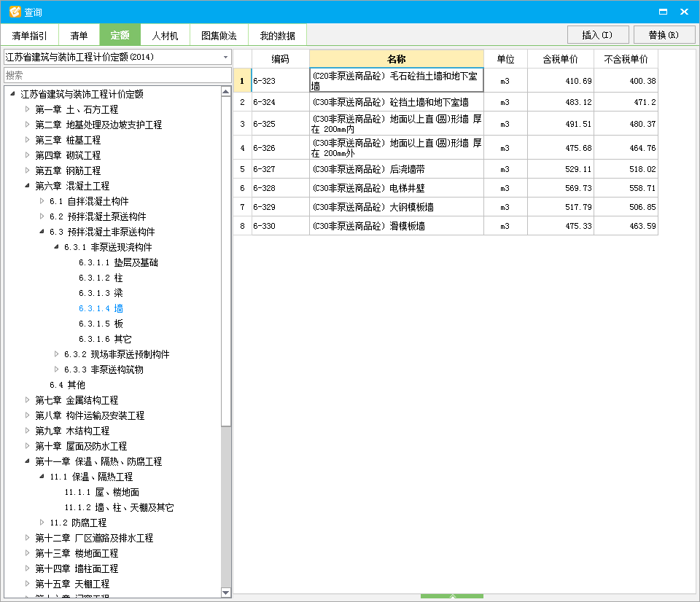Expand 11.2 防腐工程

(x=42, y=522)
